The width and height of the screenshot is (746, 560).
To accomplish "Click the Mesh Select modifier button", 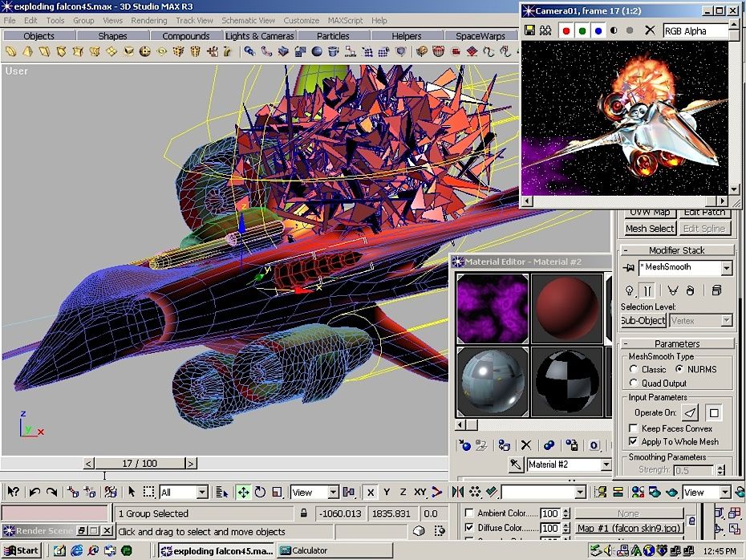I will pyautogui.click(x=649, y=229).
